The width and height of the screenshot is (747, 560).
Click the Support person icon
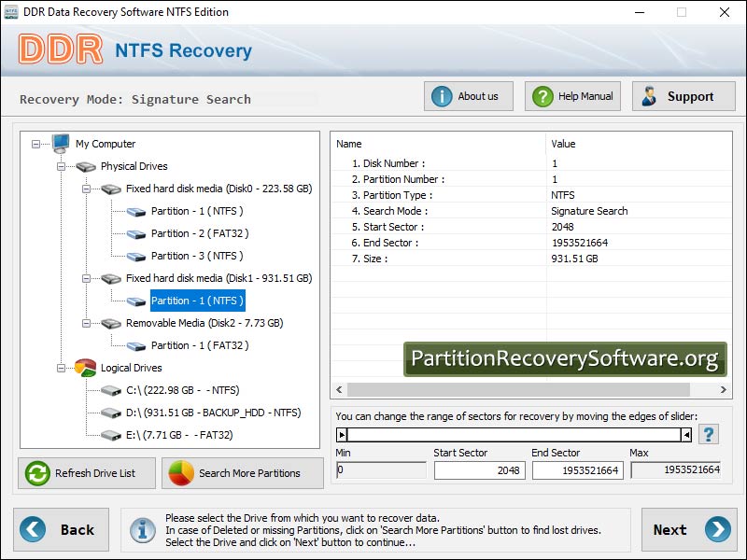(x=649, y=96)
